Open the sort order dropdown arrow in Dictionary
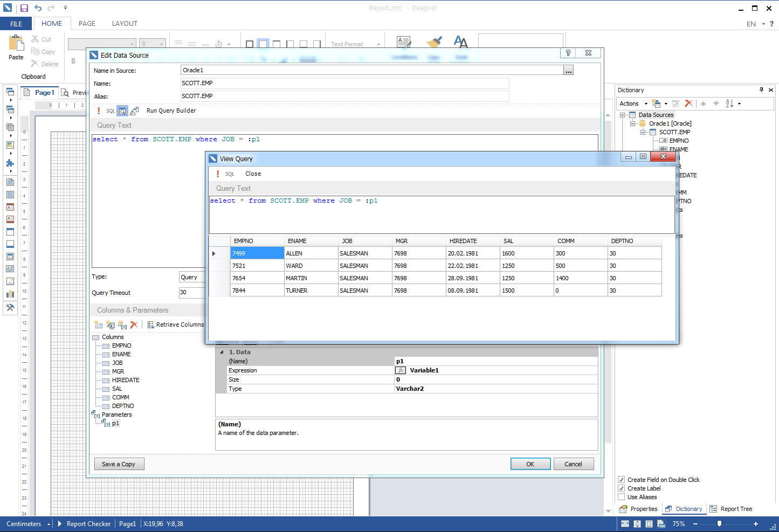 click(x=739, y=103)
